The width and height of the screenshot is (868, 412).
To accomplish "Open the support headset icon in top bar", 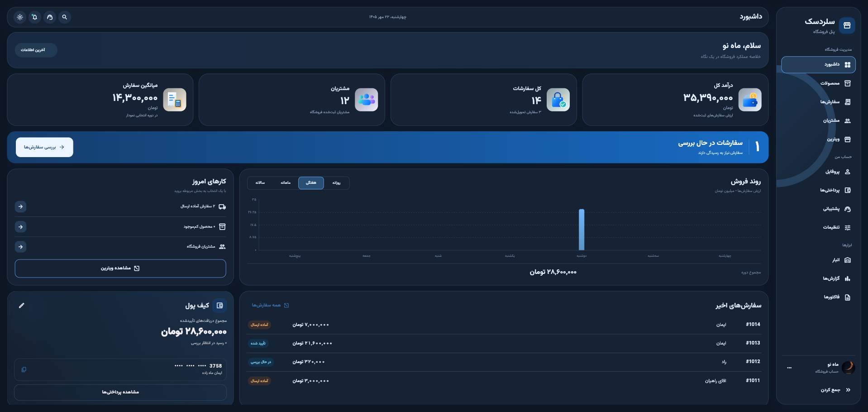I will coord(50,17).
